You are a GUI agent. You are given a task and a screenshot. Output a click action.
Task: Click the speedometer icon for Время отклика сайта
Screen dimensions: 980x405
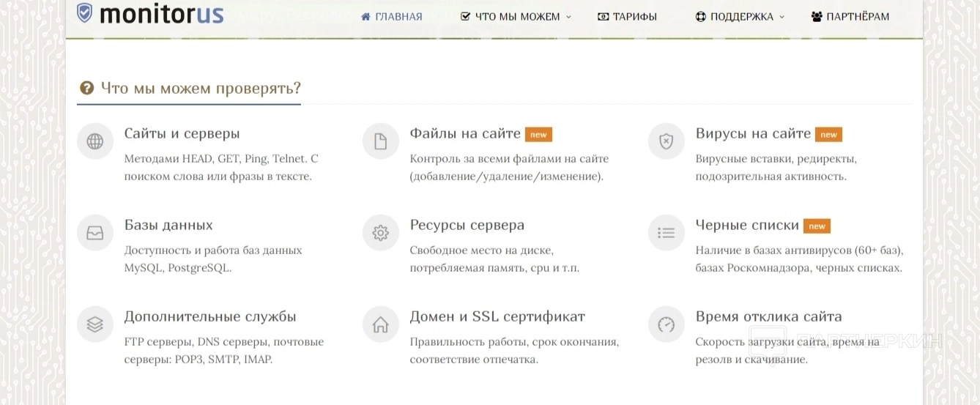click(x=667, y=324)
